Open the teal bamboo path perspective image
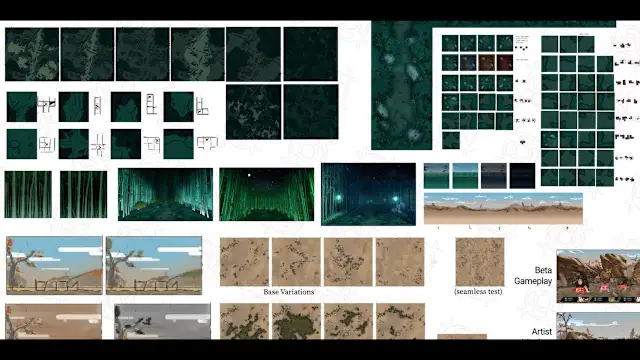 coord(165,194)
